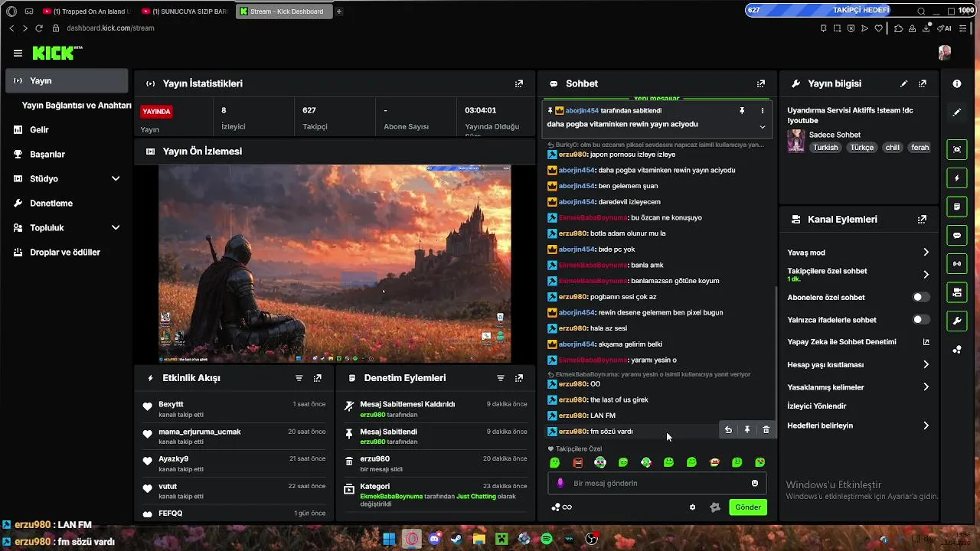The width and height of the screenshot is (980, 551).
Task: Reload the page with browser refresh
Action: pos(39,28)
